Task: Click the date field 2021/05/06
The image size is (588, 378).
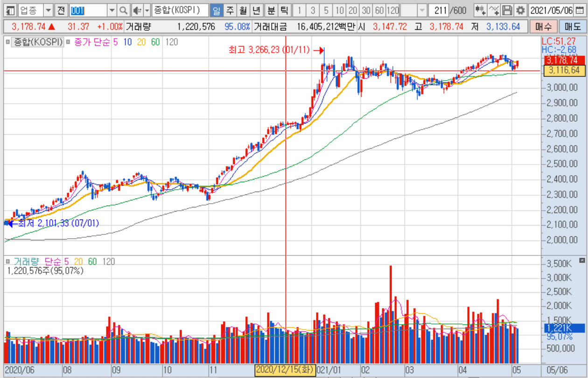Action: tap(551, 10)
